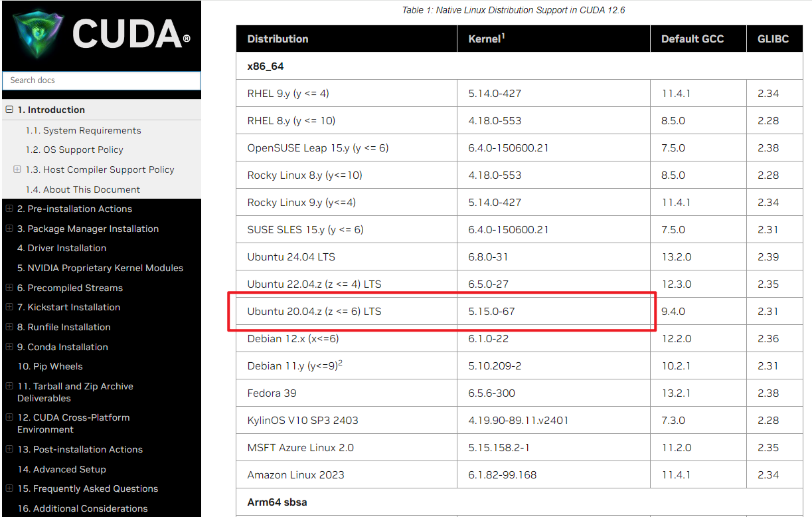Expand "1.3. Host Compiler Support Policy"
The image size is (812, 517).
pos(17,169)
